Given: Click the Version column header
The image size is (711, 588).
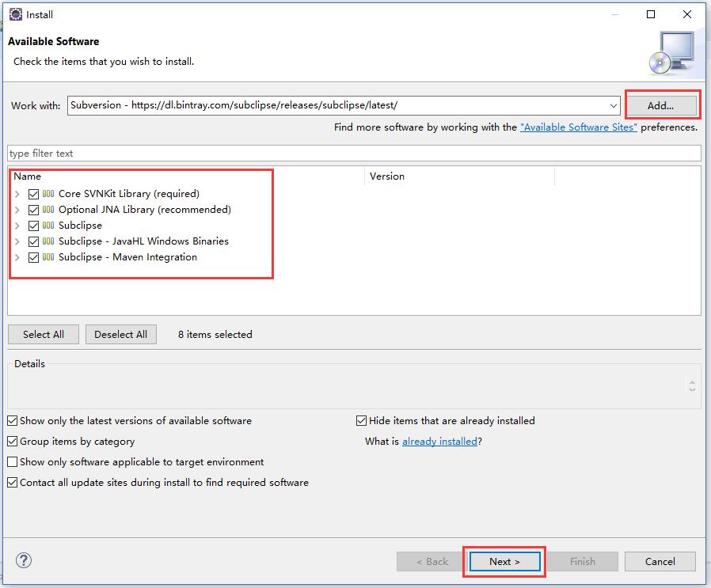Looking at the screenshot, I should pyautogui.click(x=459, y=176).
